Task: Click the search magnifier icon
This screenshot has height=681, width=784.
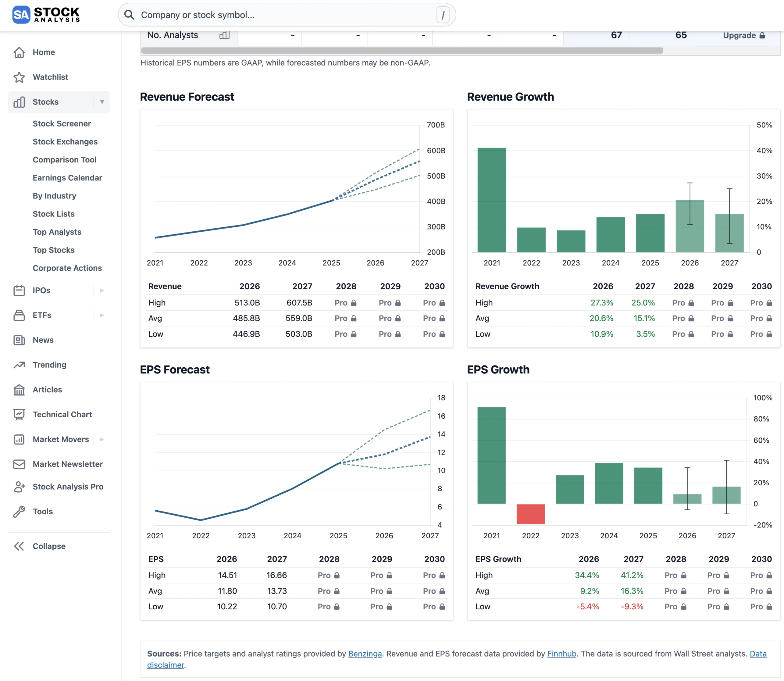Action: 129,15
